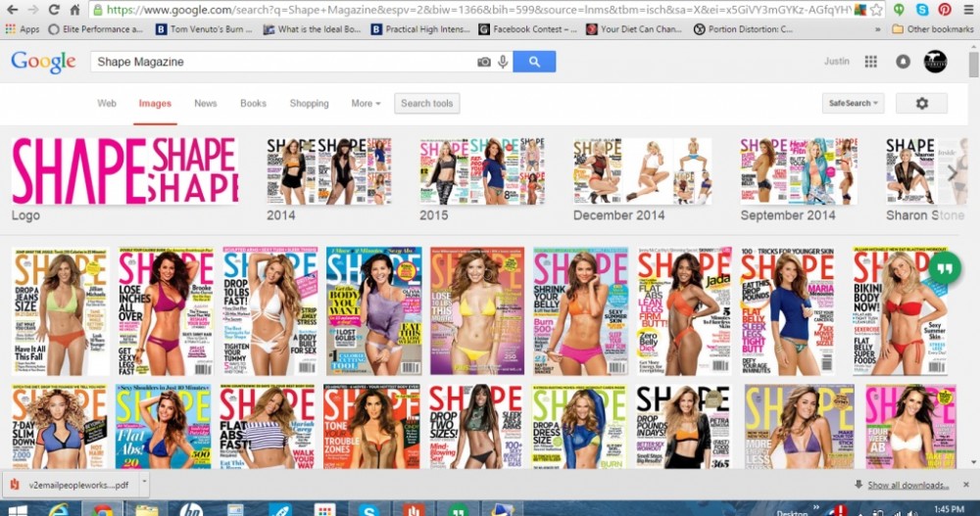Open the Facebook Contest bookmark
980x516 pixels.
pyautogui.click(x=528, y=28)
